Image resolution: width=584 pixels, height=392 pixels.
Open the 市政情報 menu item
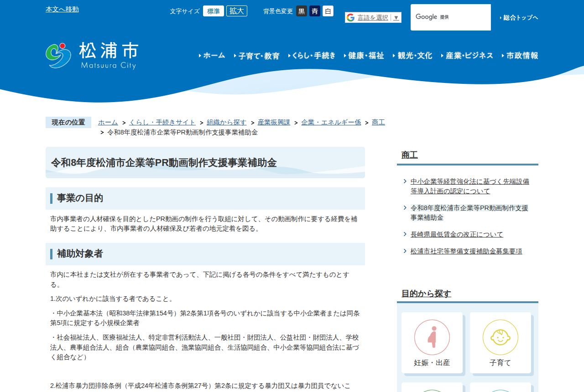(x=520, y=55)
